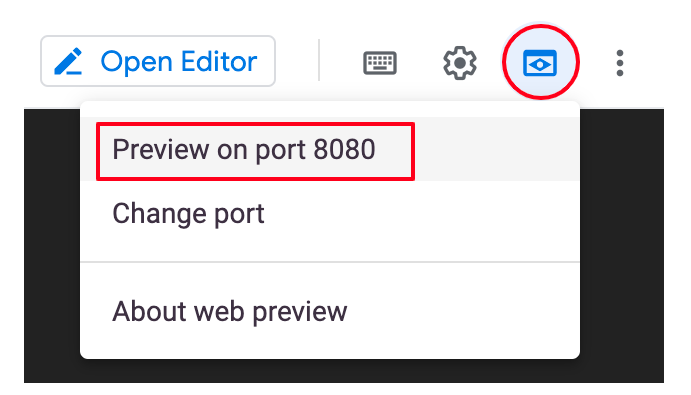Expand the gear settings dropdown
The height and width of the screenshot is (395, 691).
460,63
